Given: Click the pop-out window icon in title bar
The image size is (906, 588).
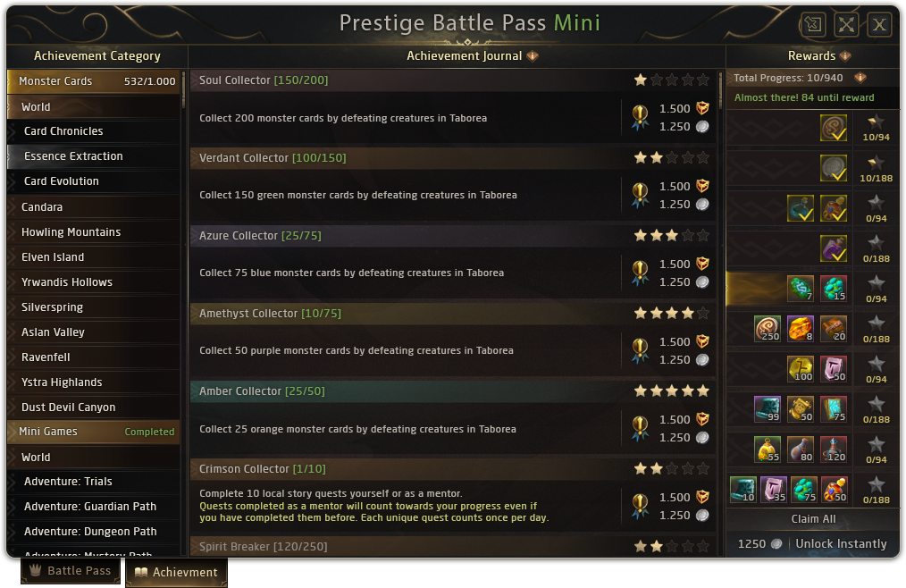Looking at the screenshot, I should tap(812, 24).
